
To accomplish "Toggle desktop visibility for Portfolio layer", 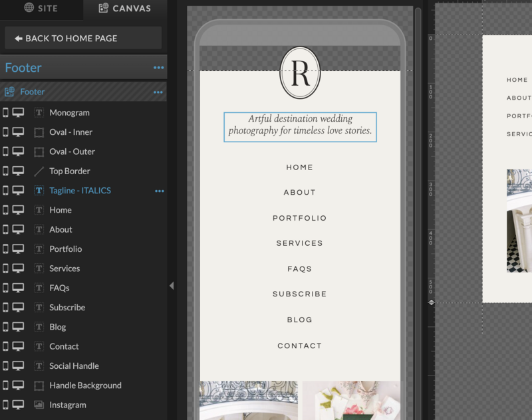I will coord(19,249).
